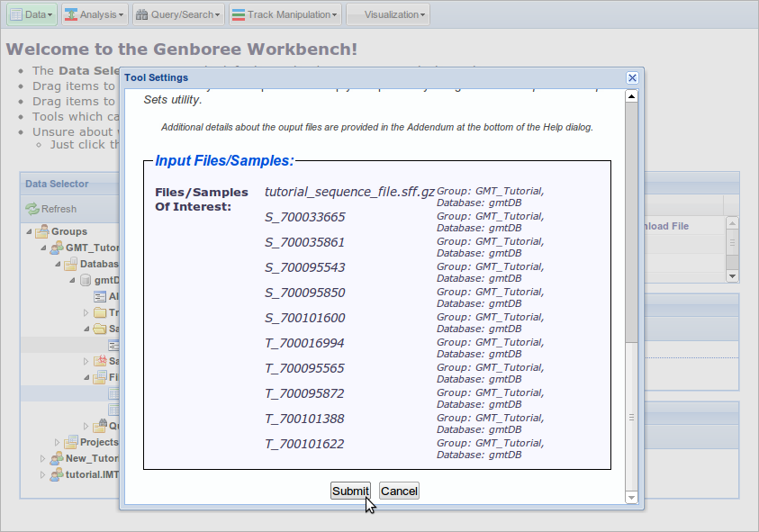Click the Tool Settings scrollbar up arrow
The width and height of the screenshot is (759, 532).
[631, 96]
